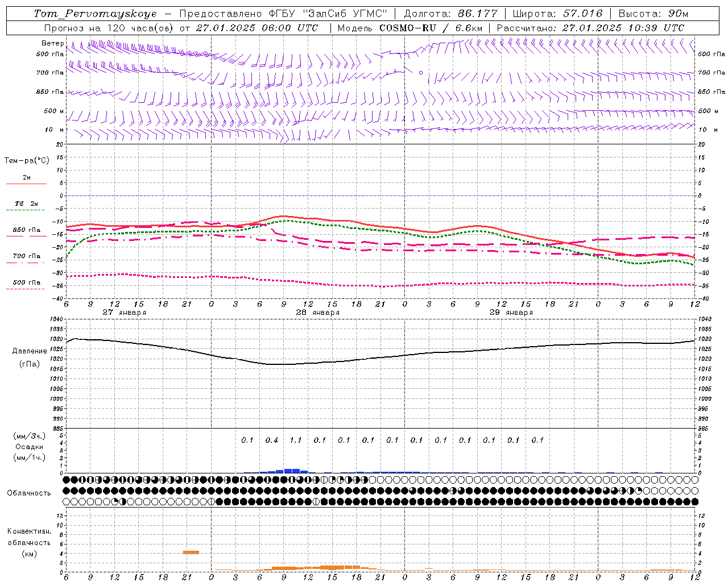
Task: Click the 1040 value on left pressure axis
Action: pyautogui.click(x=56, y=319)
